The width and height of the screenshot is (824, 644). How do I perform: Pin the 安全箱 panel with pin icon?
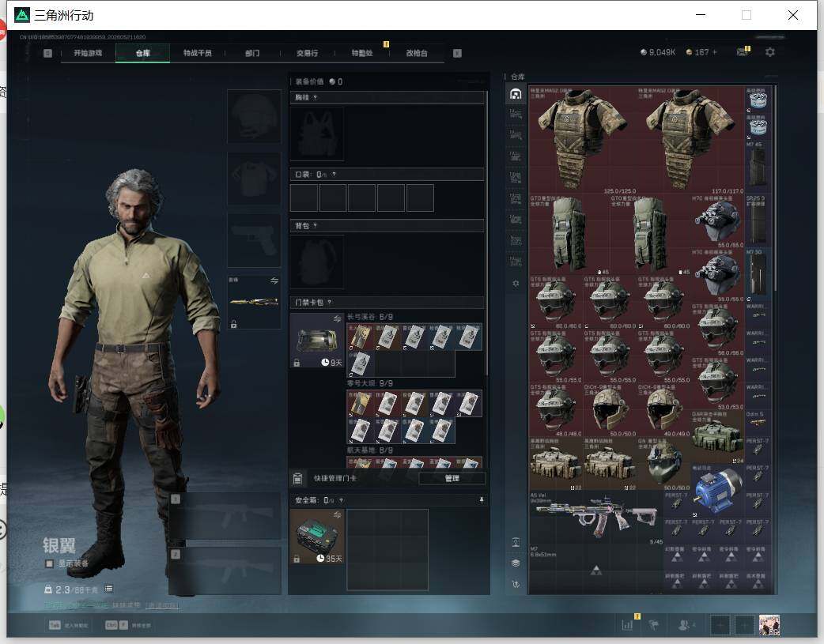[481, 501]
